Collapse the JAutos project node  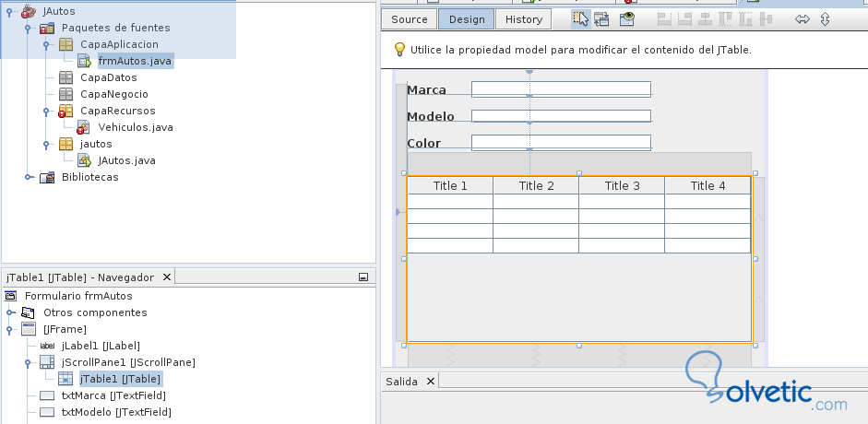[9, 11]
